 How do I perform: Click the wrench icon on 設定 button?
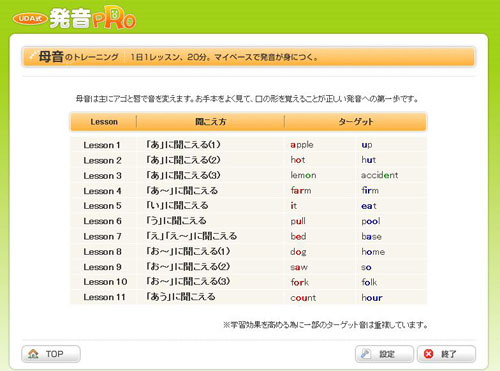[x=366, y=354]
